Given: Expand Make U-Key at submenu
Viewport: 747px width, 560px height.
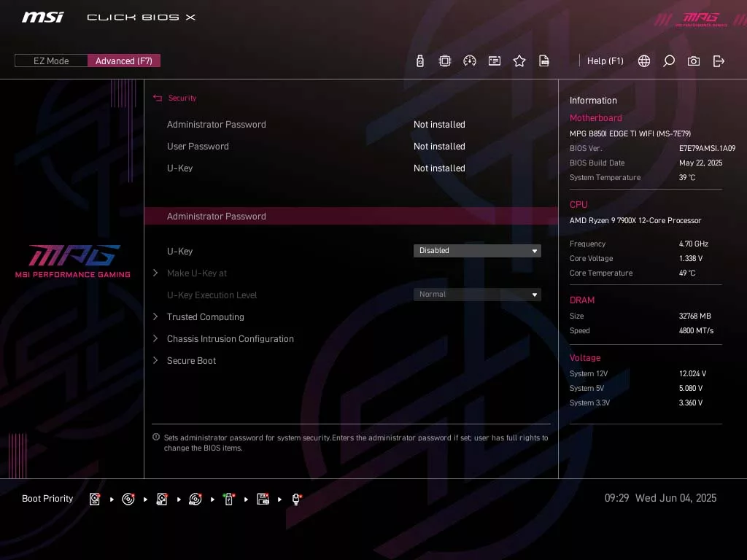Looking at the screenshot, I should [x=196, y=273].
